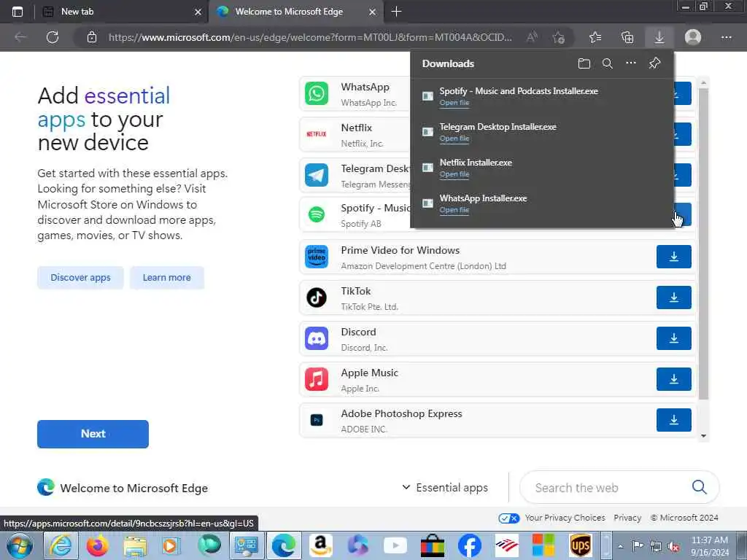This screenshot has width=747, height=560.
Task: Open the tab actions menu icon
Action: 18,12
